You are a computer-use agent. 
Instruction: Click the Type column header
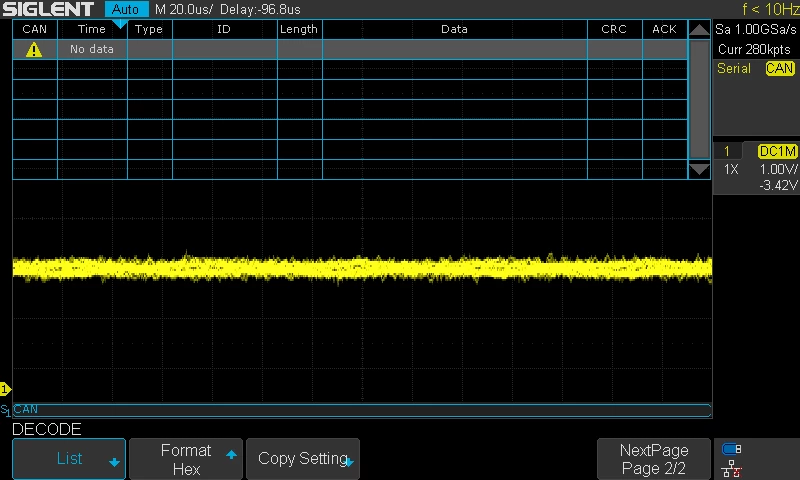pyautogui.click(x=149, y=29)
